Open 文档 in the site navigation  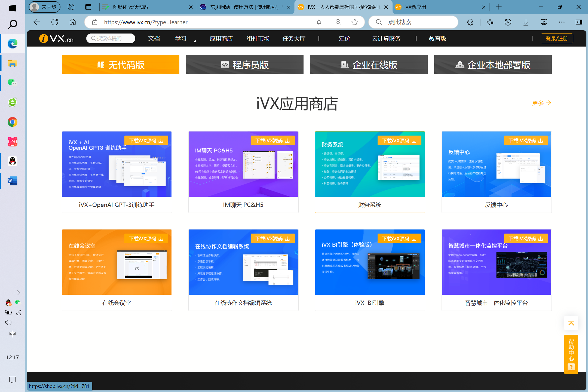[154, 39]
